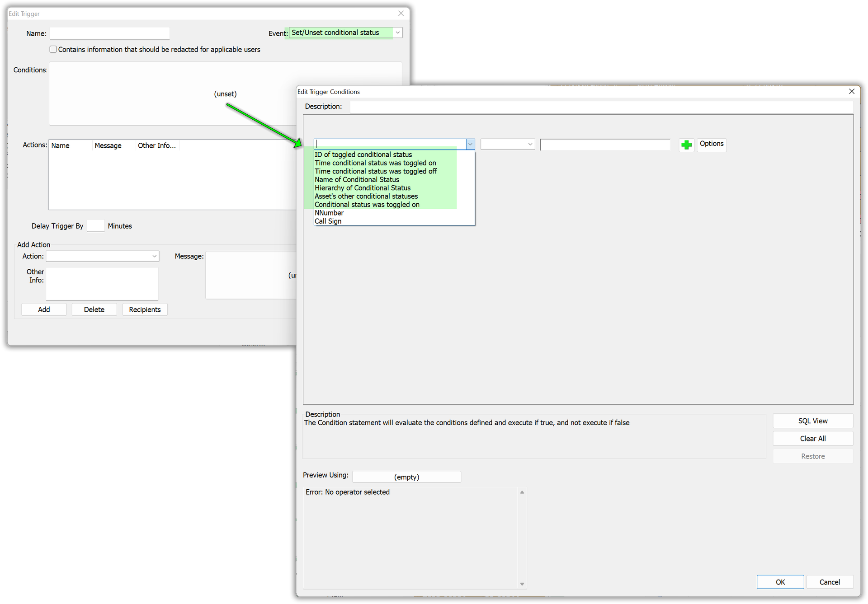Viewport: 868px width, 604px height.
Task: Click the Delete action button
Action: click(x=94, y=309)
